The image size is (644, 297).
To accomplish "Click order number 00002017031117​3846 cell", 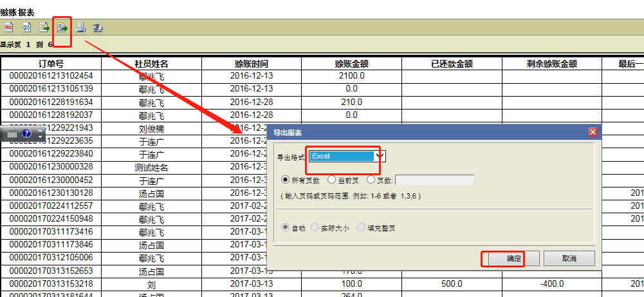I will point(51,245).
